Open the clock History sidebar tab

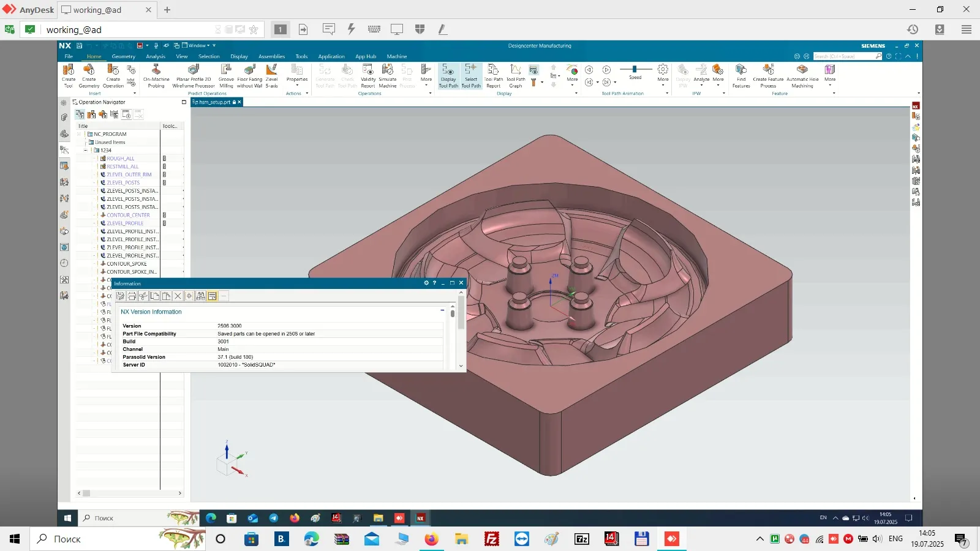pyautogui.click(x=64, y=263)
